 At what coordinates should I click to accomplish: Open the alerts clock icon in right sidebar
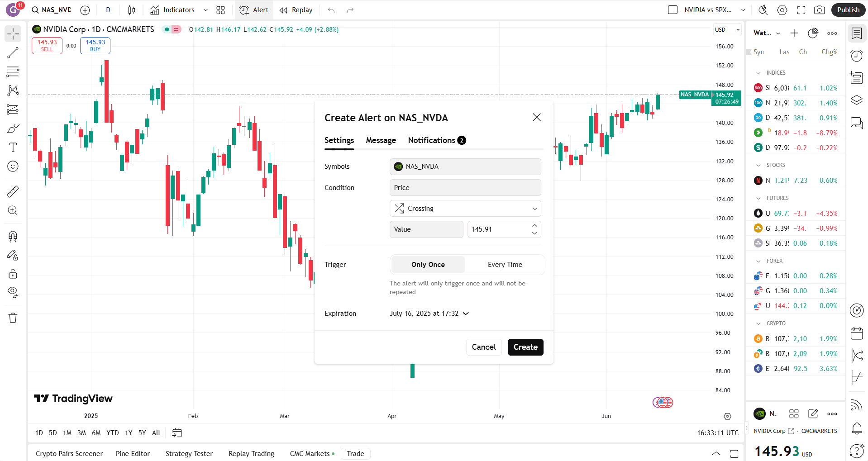point(857,56)
